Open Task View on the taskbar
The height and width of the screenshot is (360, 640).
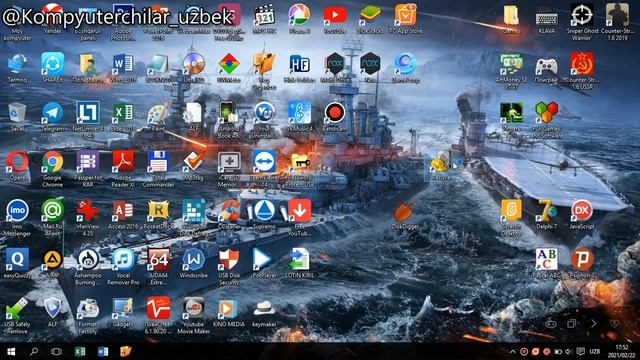click(x=56, y=351)
